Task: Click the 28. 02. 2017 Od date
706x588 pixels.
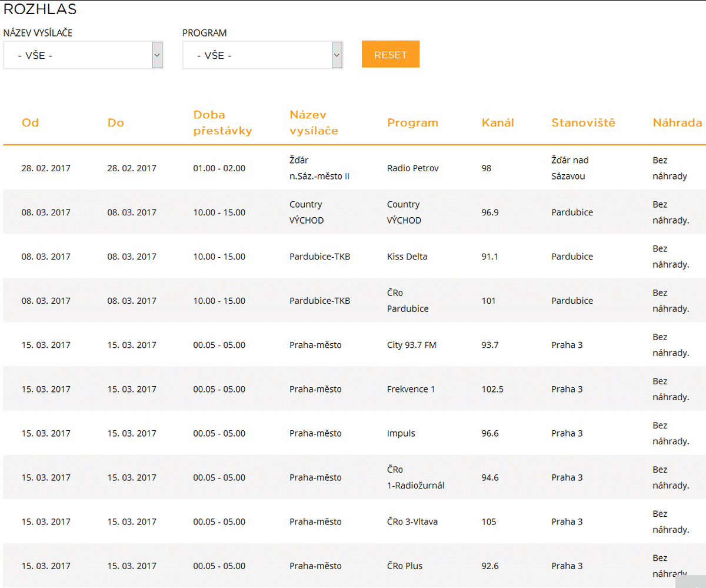Action: point(46,168)
